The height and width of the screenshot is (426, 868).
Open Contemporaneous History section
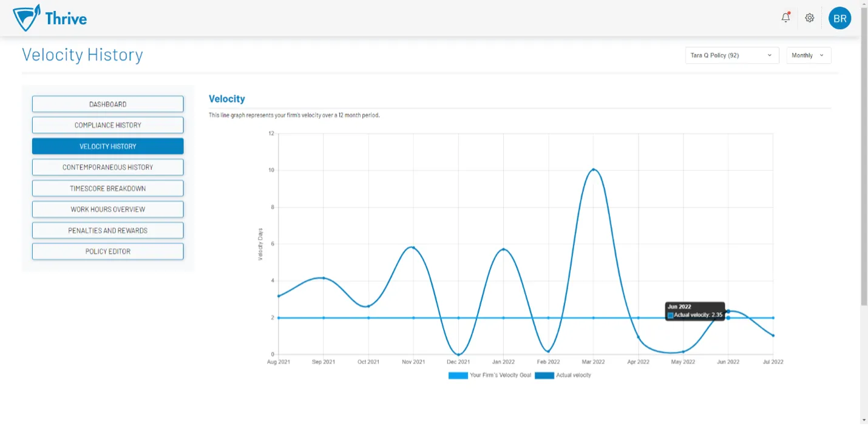point(107,167)
